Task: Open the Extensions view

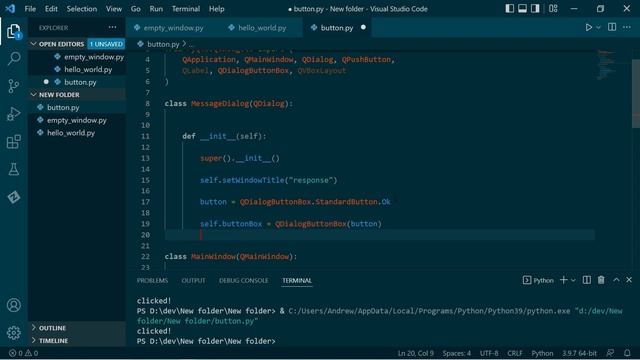Action: click(x=13, y=142)
